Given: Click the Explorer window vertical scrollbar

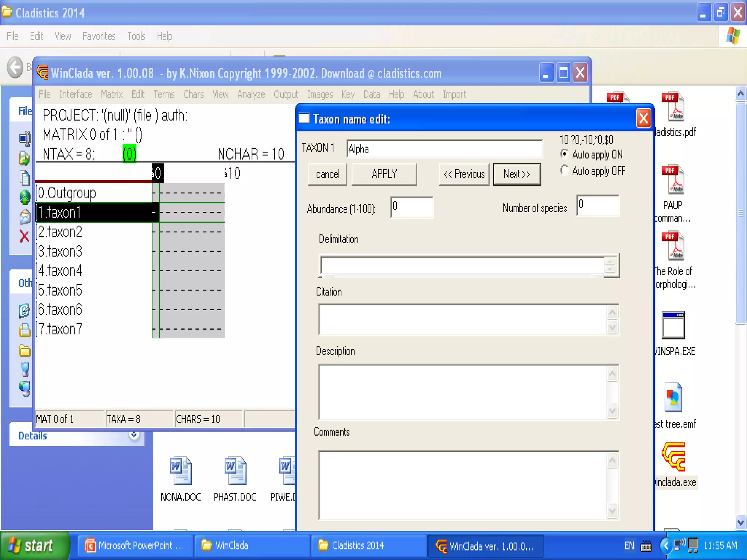Looking at the screenshot, I should 740,213.
